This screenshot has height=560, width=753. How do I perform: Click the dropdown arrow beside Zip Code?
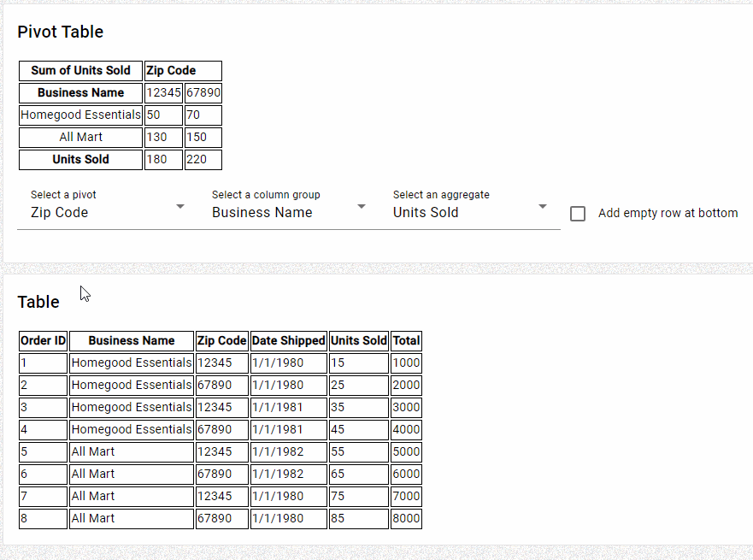pyautogui.click(x=179, y=207)
